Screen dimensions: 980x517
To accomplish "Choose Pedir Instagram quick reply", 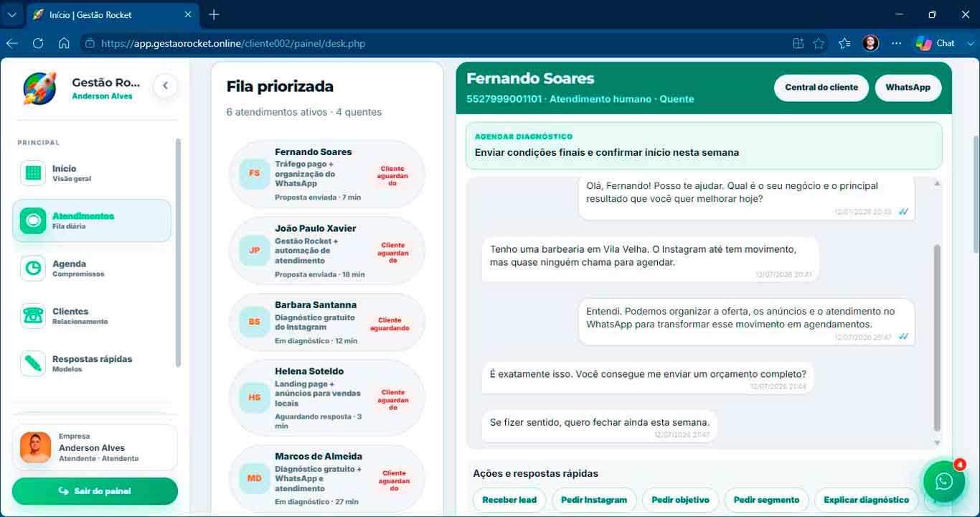I will click(594, 500).
